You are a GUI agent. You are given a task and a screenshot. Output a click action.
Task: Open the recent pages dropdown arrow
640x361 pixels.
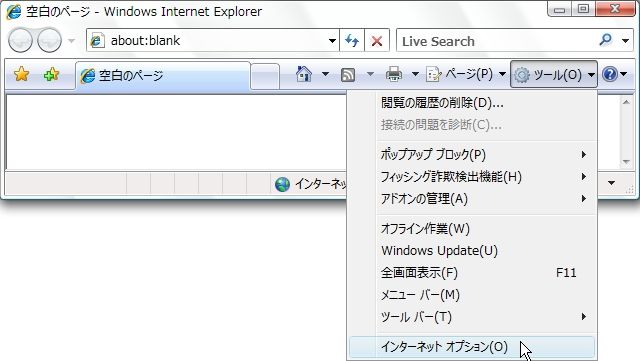(x=71, y=40)
